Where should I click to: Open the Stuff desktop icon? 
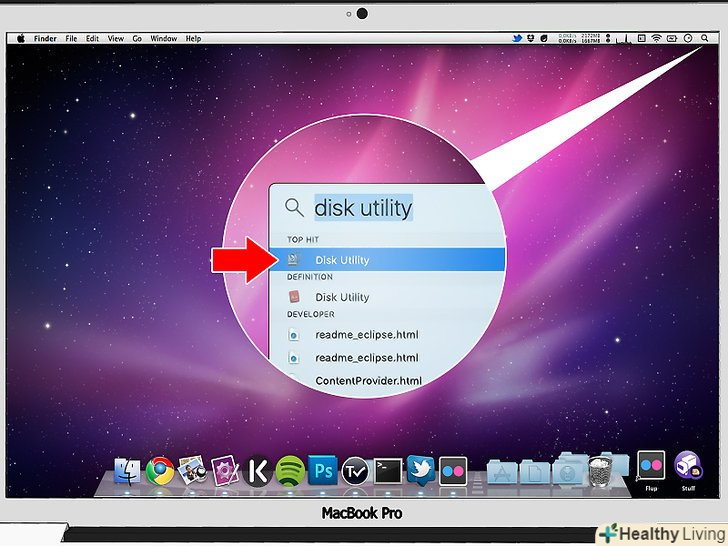click(688, 466)
